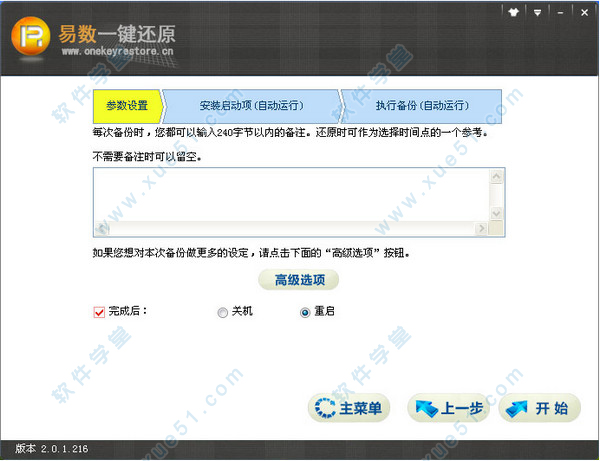
Task: Toggle the 完成后 checkbox
Action: pos(99,312)
